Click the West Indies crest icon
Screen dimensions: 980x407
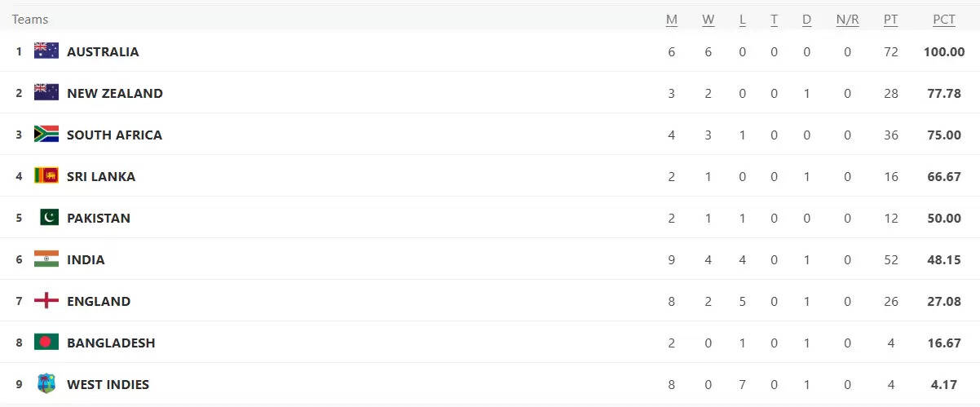point(46,383)
